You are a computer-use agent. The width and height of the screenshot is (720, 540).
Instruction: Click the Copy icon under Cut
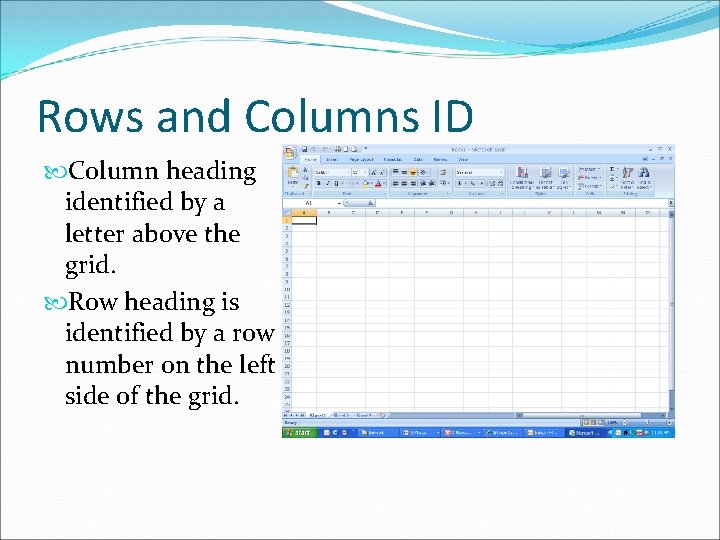click(305, 178)
